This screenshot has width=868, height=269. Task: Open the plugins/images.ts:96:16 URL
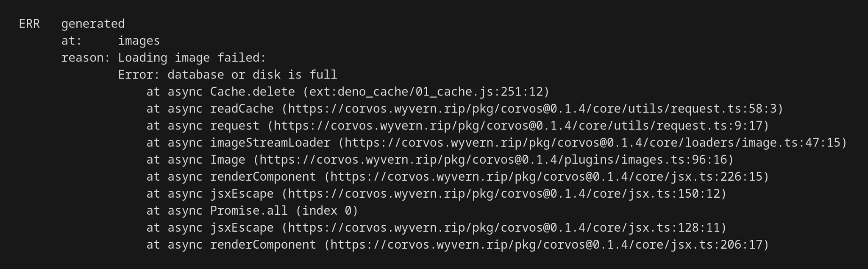coord(493,160)
